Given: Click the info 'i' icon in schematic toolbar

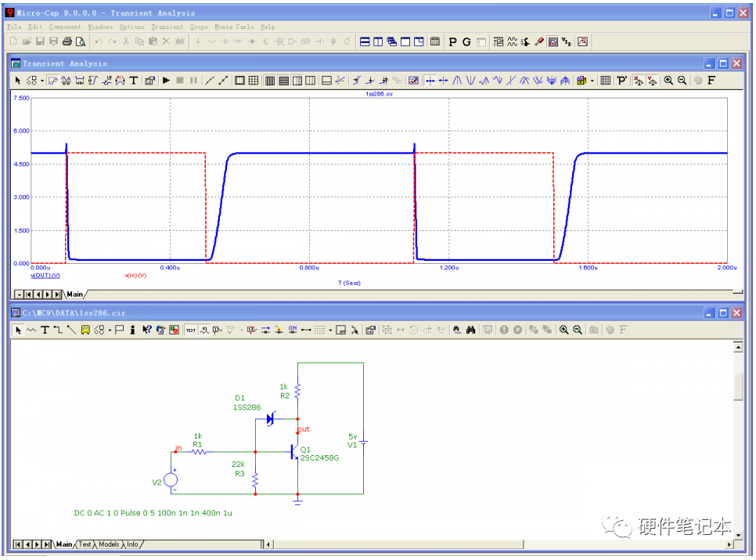Looking at the screenshot, I should coord(132,330).
